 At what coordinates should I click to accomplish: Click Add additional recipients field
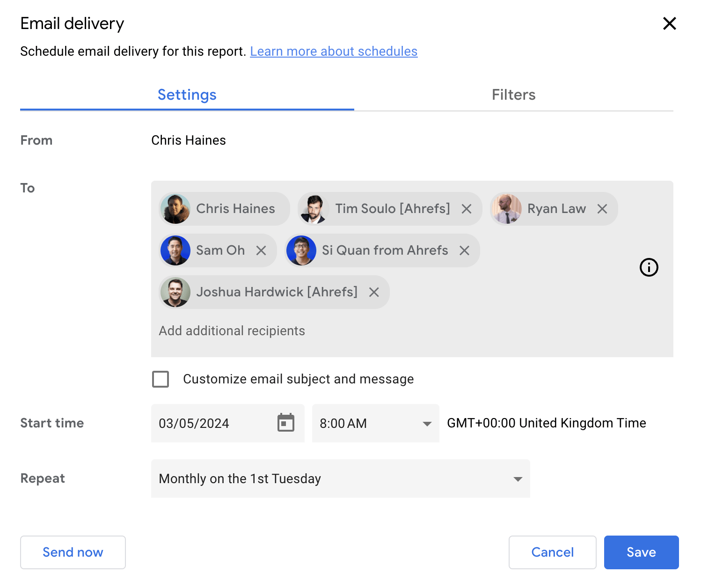point(231,331)
